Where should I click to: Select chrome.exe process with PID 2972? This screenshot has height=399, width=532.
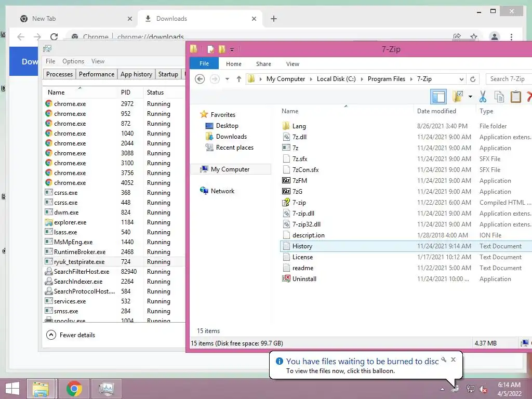tap(114, 104)
